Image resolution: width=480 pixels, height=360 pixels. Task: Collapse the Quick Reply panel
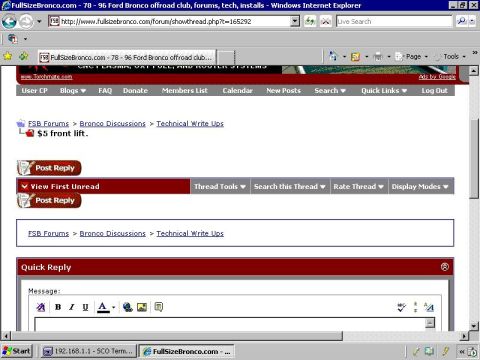point(445,267)
